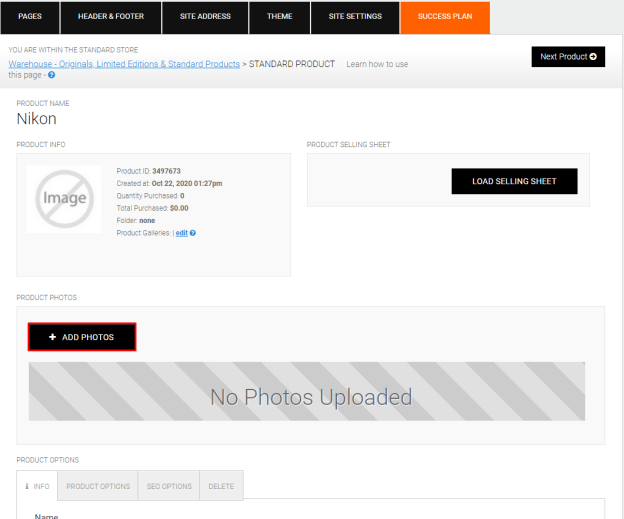The height and width of the screenshot is (519, 624).
Task: Open Warehouse - Originals, Limited Editions breadcrumb link
Action: (124, 64)
